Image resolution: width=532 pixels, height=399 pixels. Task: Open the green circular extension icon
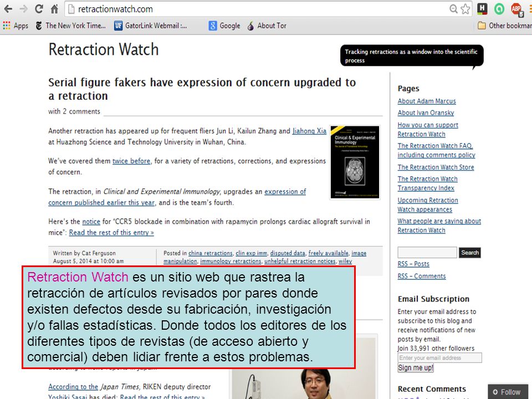[x=499, y=9]
